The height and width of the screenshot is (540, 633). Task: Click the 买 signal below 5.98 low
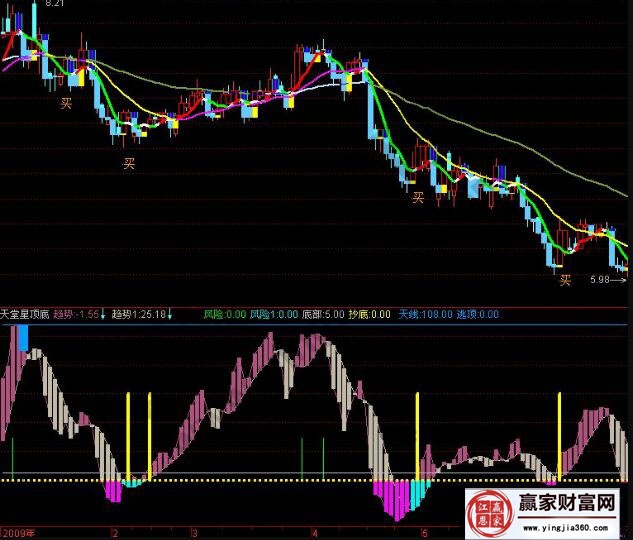[565, 280]
